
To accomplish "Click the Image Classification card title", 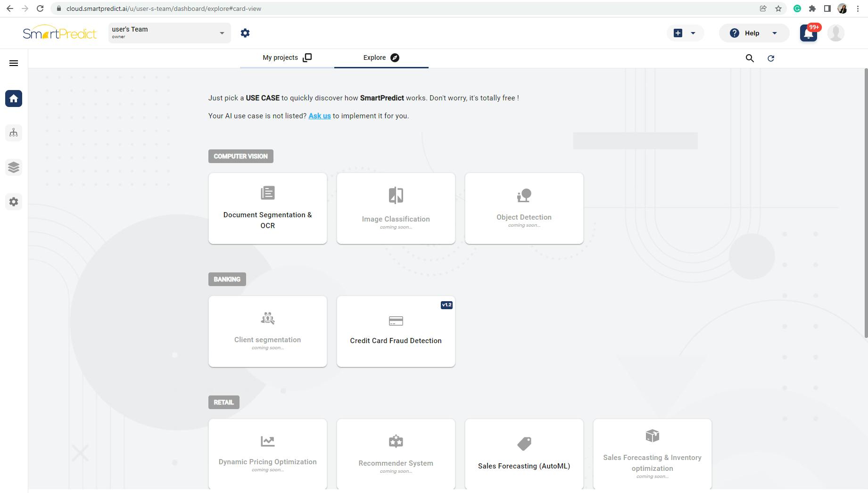I will (x=396, y=219).
